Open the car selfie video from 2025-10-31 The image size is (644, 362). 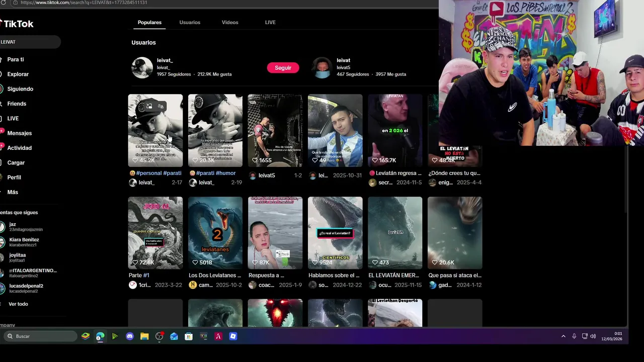pyautogui.click(x=335, y=131)
